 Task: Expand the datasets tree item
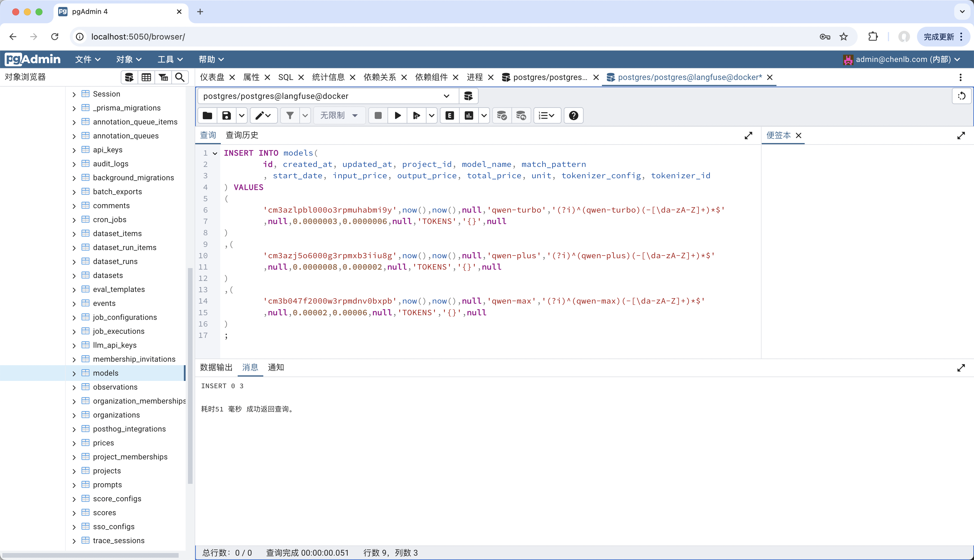pyautogui.click(x=73, y=275)
